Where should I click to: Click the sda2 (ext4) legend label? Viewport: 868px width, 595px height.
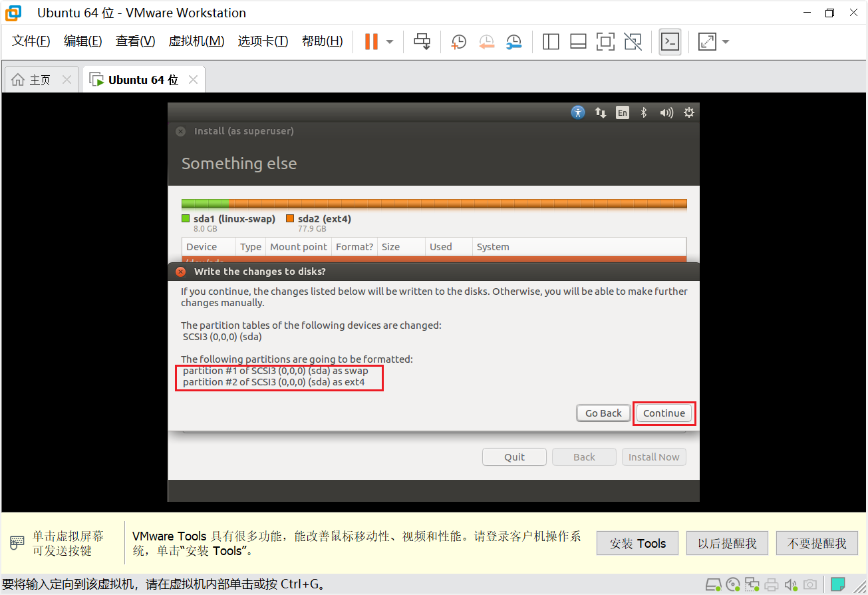point(325,219)
